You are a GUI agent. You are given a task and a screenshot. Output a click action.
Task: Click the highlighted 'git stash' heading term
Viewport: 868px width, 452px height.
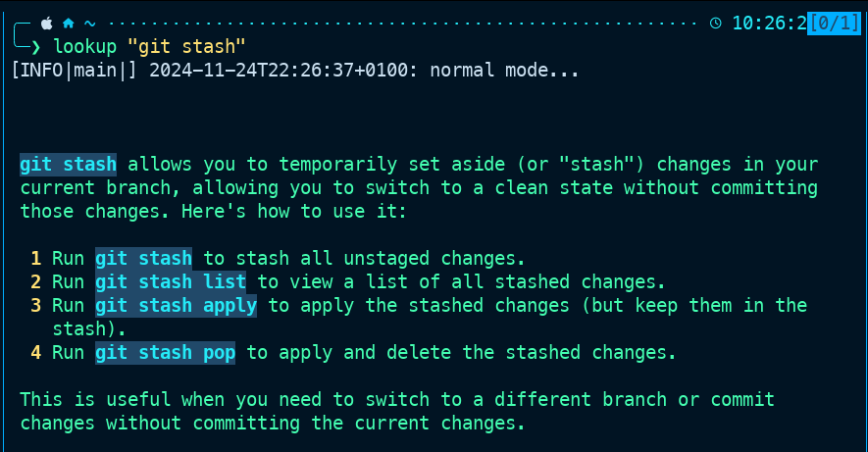(x=68, y=164)
